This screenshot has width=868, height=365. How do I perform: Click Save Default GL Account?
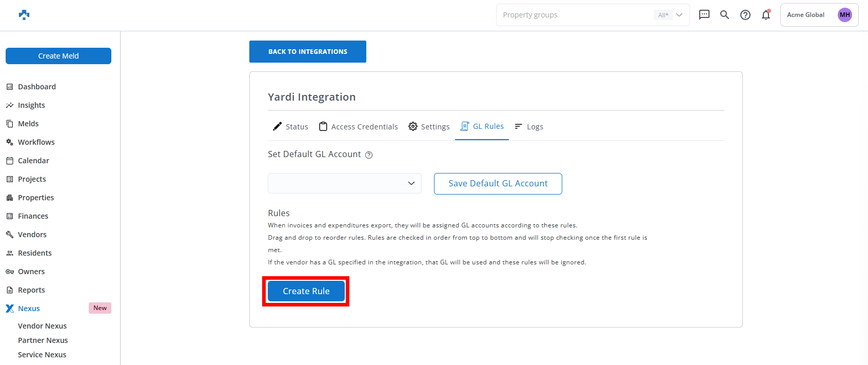498,184
